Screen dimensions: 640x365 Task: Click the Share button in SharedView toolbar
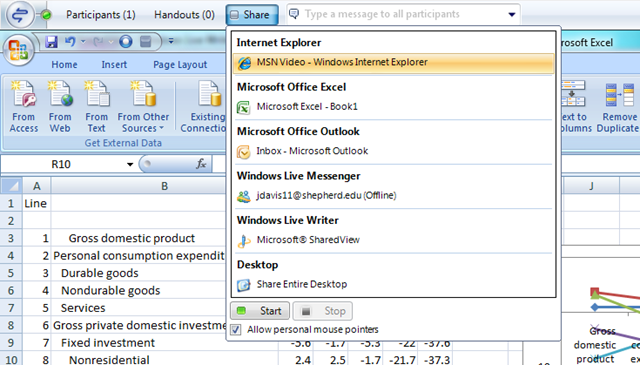pyautogui.click(x=252, y=15)
